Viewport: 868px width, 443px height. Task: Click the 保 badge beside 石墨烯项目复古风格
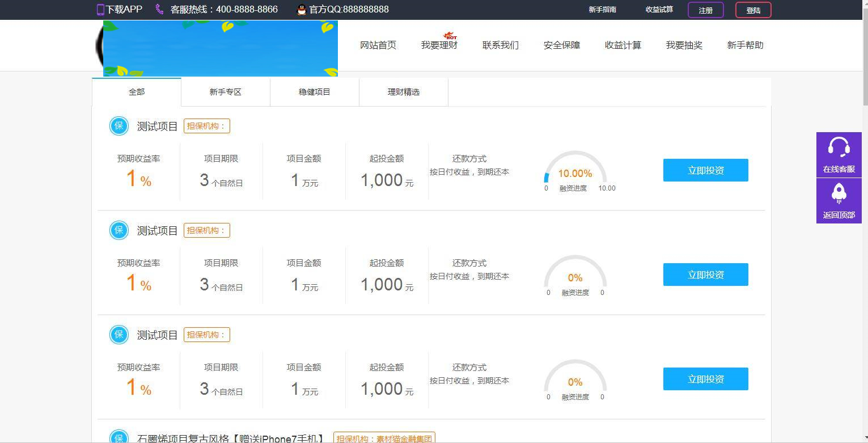pos(118,437)
